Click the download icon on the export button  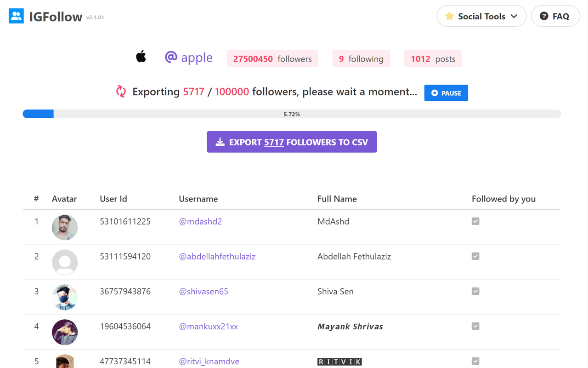(x=220, y=142)
